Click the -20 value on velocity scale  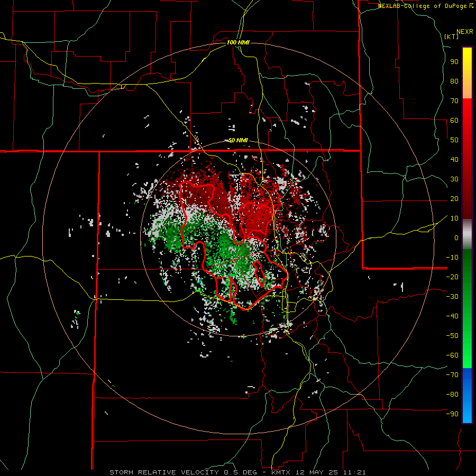click(x=452, y=277)
